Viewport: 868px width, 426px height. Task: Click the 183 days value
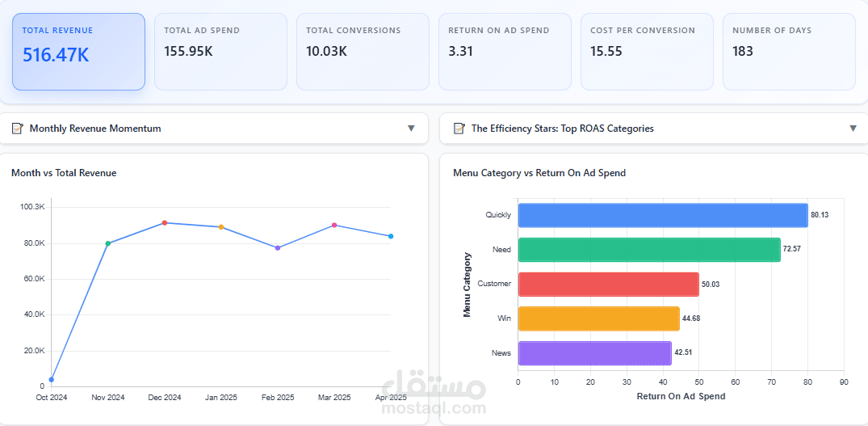(x=743, y=52)
